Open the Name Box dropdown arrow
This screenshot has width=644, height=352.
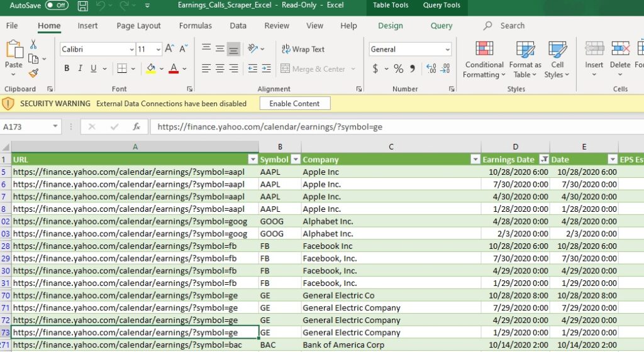[x=55, y=126]
